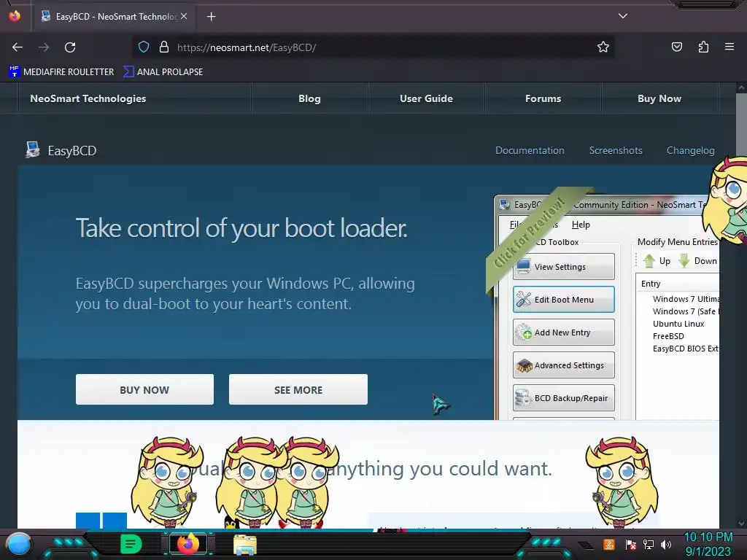Screen dimensions: 747x560
Task: Select the EasyBCD BIOS Ext entry
Action: pyautogui.click(x=686, y=349)
